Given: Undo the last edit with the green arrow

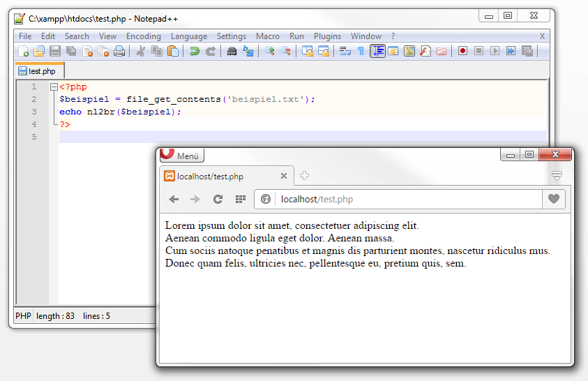Looking at the screenshot, I should tap(194, 51).
